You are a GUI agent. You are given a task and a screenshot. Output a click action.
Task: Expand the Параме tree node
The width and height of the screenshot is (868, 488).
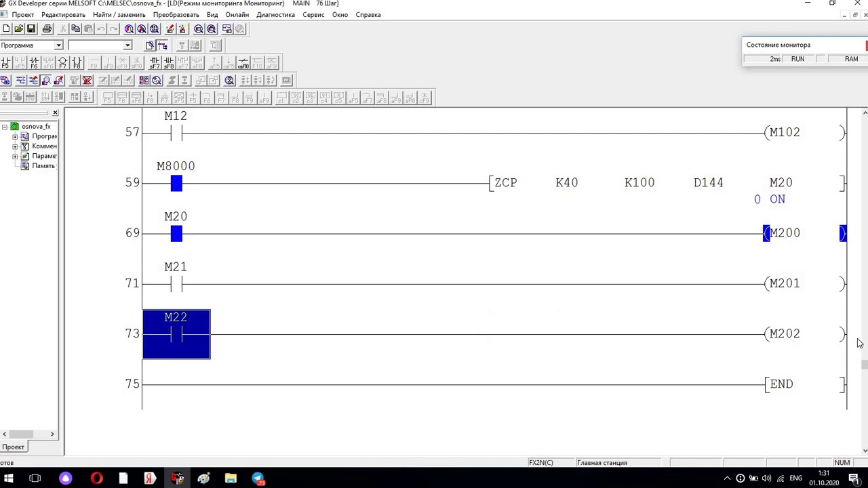point(15,156)
